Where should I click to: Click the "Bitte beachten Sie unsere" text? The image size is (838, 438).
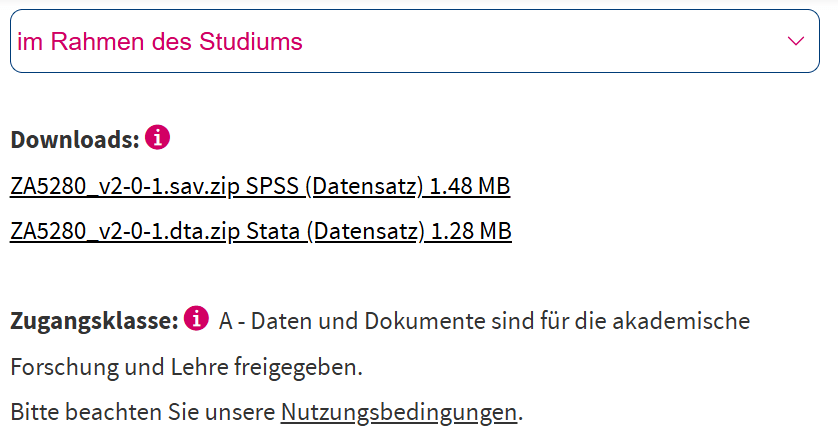coord(143,412)
